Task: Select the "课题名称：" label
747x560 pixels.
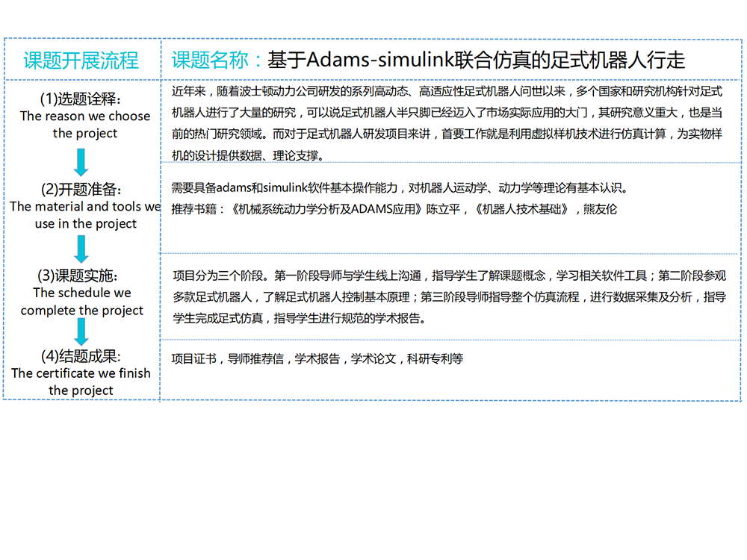Action: pyautogui.click(x=217, y=60)
